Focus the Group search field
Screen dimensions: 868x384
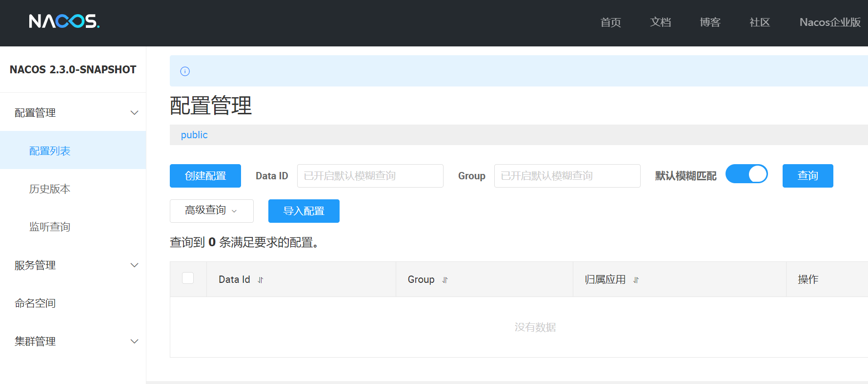coord(567,176)
